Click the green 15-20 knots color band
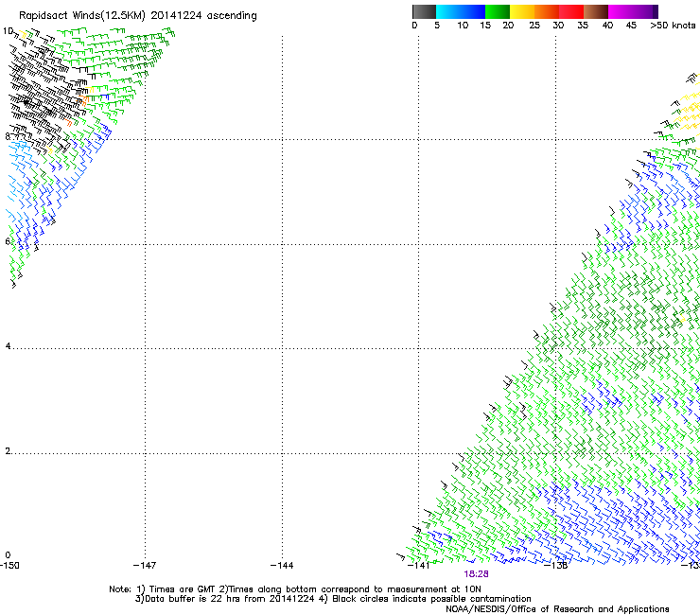The height and width of the screenshot is (615, 700). [498, 11]
